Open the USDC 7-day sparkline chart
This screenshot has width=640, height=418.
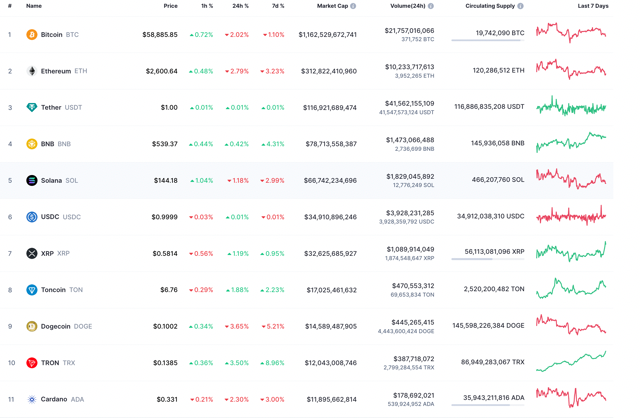[571, 216]
